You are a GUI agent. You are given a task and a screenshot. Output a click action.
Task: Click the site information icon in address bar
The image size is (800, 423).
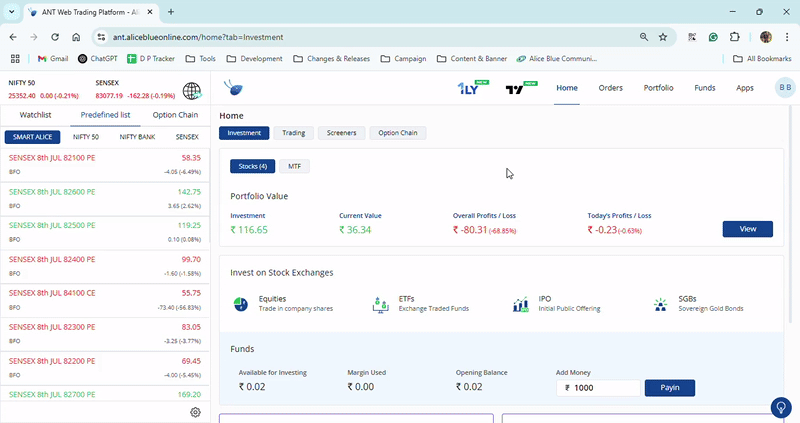(x=102, y=37)
